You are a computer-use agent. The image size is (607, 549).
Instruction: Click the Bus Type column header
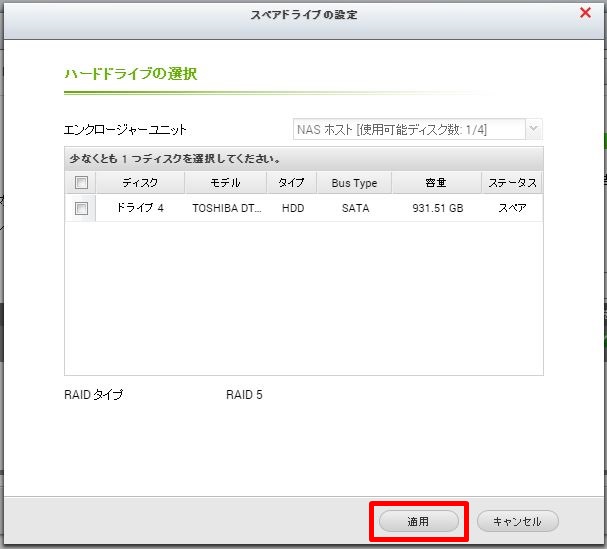click(354, 183)
